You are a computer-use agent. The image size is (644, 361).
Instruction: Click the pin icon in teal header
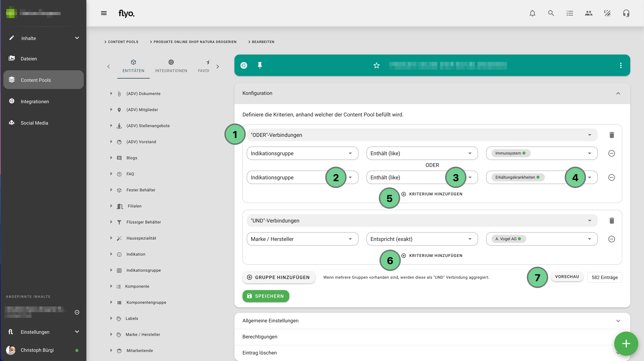pos(260,65)
